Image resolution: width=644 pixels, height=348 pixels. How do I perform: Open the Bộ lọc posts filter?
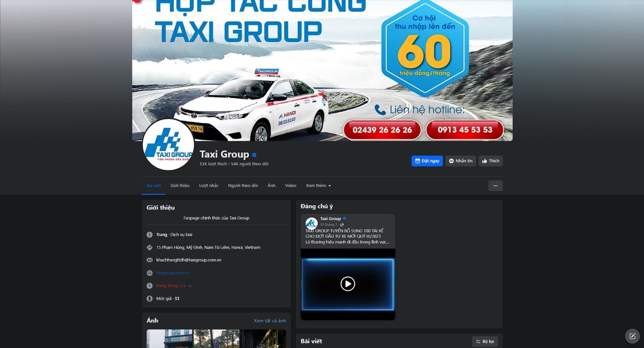pos(485,342)
